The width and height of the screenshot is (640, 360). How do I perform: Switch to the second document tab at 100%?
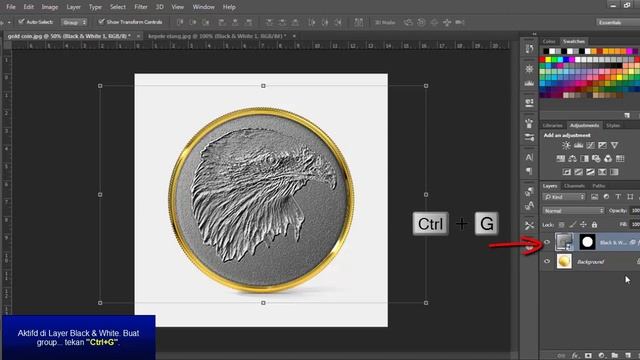tap(217, 36)
